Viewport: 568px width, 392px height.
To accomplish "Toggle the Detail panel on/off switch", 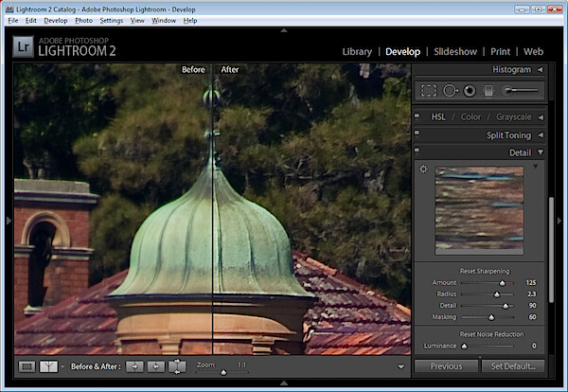I will coord(417,151).
